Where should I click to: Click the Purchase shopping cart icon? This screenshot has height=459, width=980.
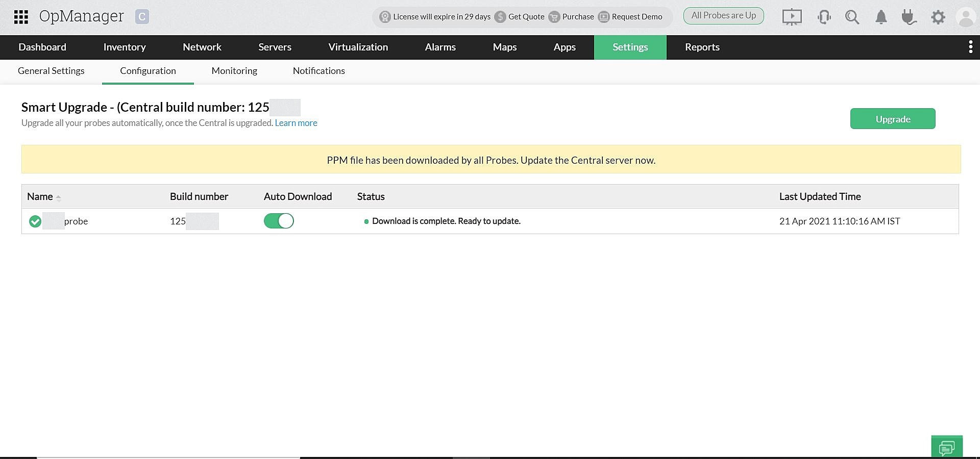[x=554, y=17]
